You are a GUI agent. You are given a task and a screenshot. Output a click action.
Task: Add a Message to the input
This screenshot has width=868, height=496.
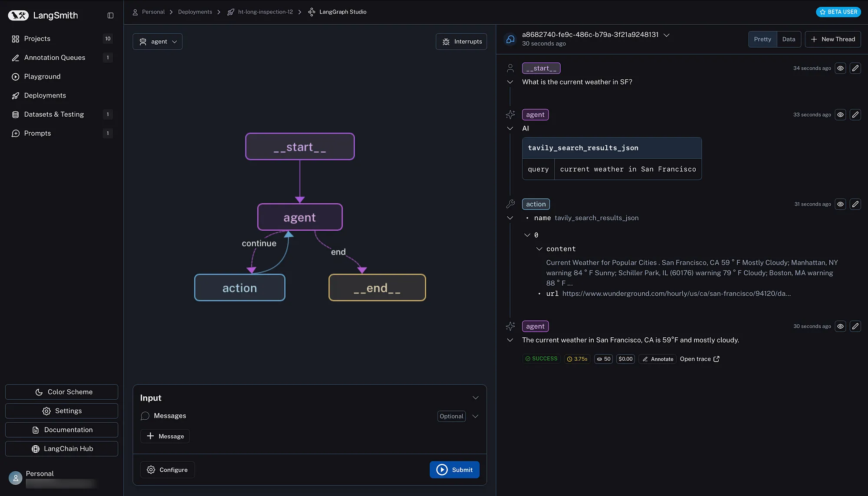[x=165, y=436]
